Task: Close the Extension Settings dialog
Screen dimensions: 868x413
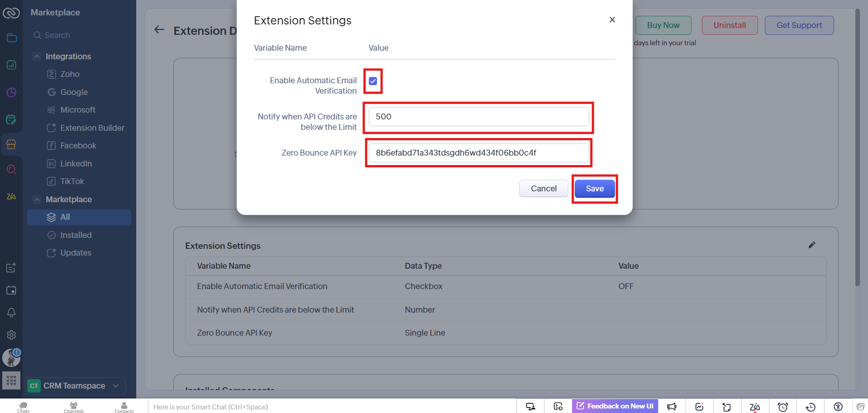Action: tap(612, 20)
